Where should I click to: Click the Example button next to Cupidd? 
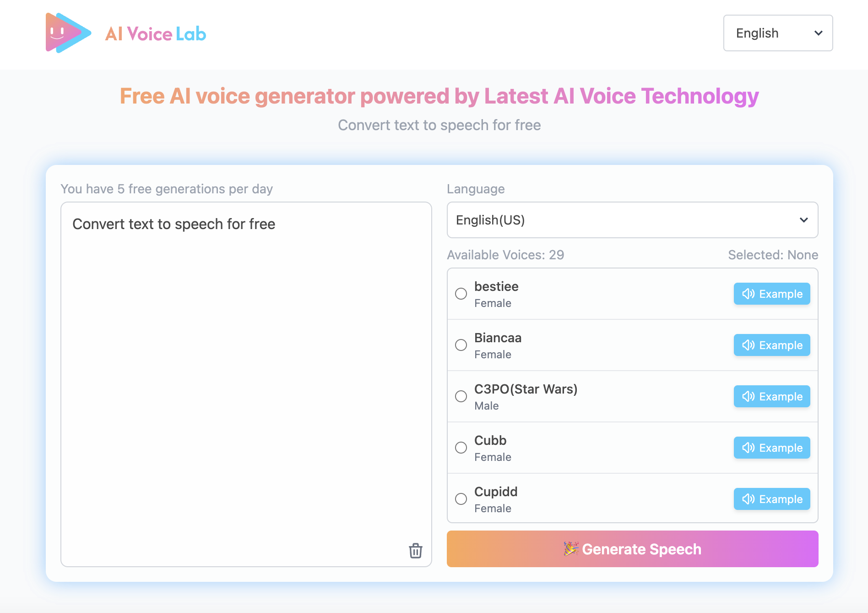[771, 499]
